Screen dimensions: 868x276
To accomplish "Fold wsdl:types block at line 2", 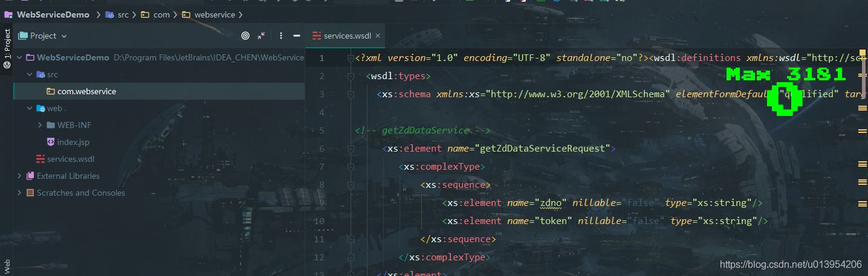I will [351, 76].
